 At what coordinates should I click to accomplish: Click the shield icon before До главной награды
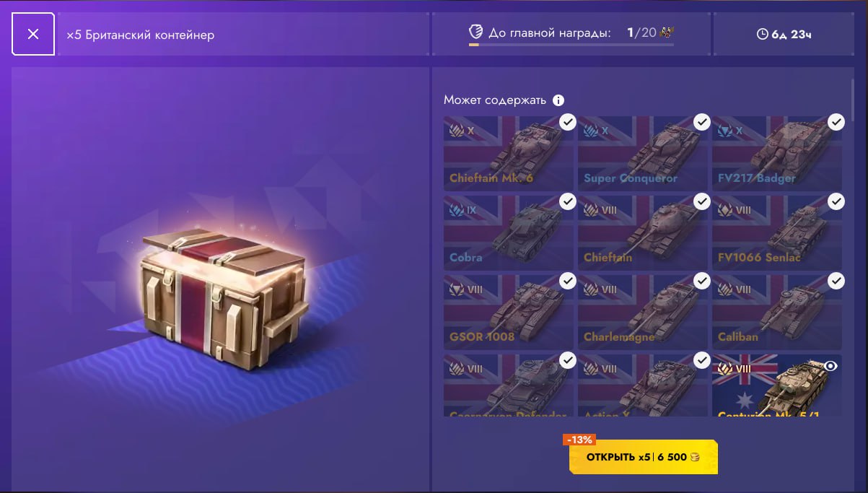tap(475, 32)
